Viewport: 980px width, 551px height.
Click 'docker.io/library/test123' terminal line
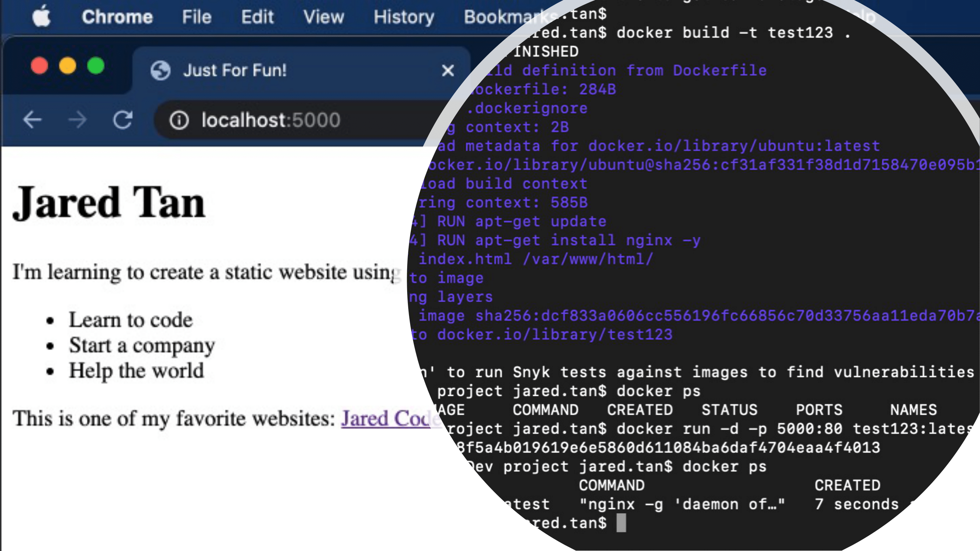tap(555, 335)
